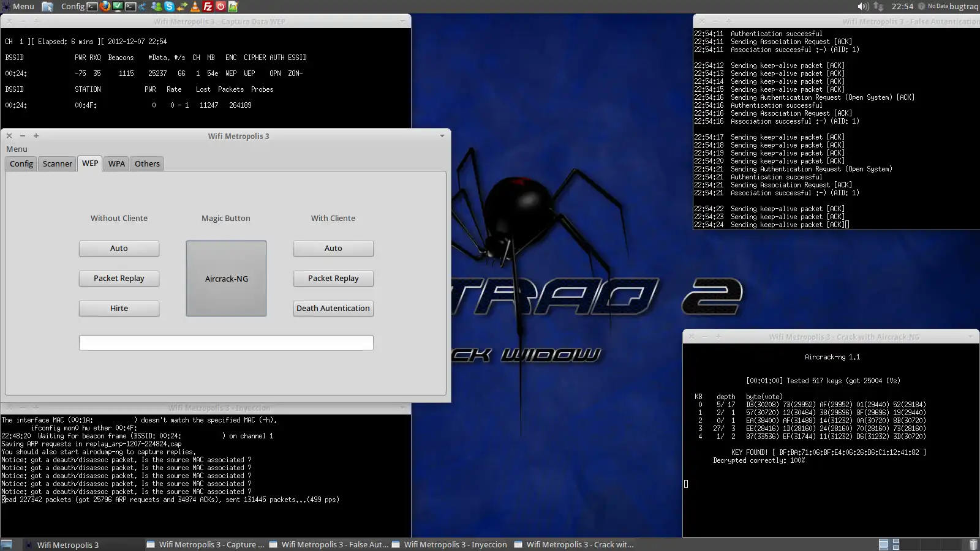Launch FileZilla from the top panel
This screenshot has width=980, height=551.
[208, 6]
